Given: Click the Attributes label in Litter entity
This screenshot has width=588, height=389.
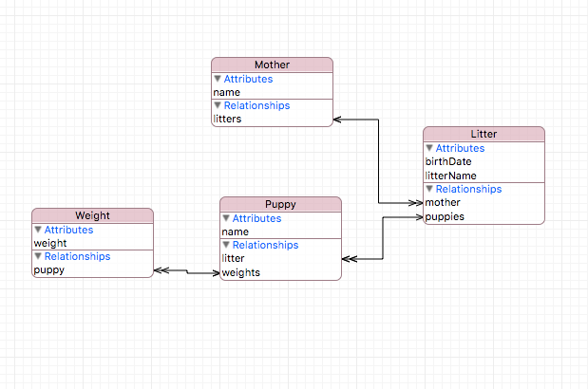Looking at the screenshot, I should click(x=460, y=148).
